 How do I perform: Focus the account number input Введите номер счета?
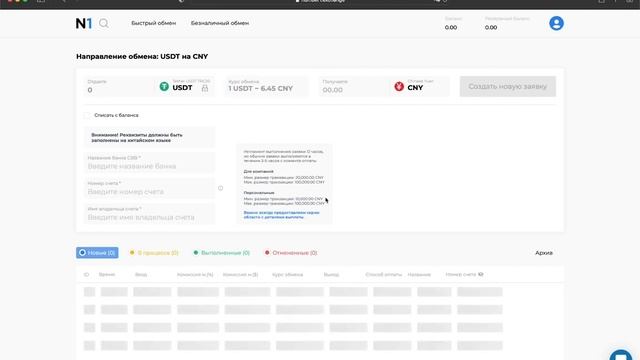coord(149,188)
